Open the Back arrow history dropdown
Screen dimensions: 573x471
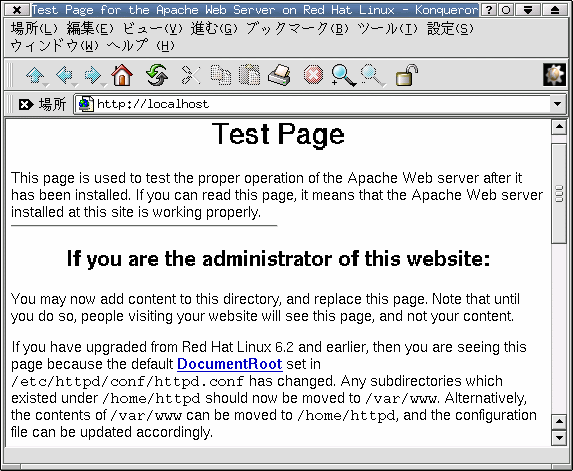pyautogui.click(x=75, y=86)
